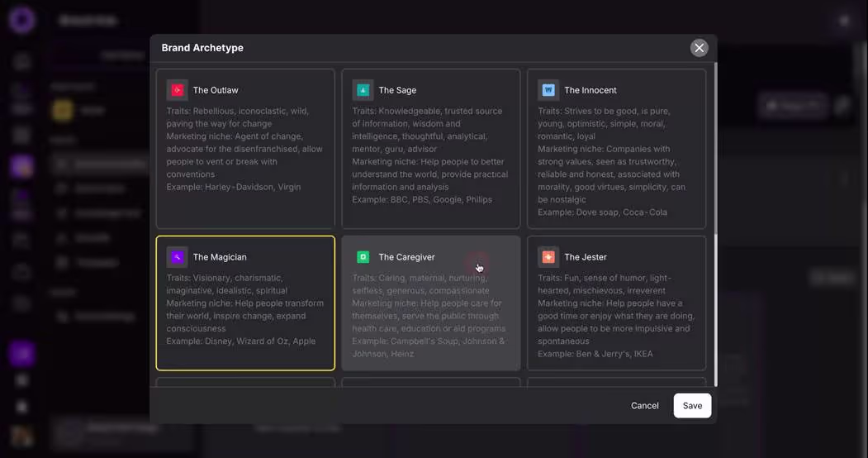This screenshot has height=458, width=868.
Task: Click "Example: Dove soap, Coca-Cola" text
Action: click(x=602, y=212)
